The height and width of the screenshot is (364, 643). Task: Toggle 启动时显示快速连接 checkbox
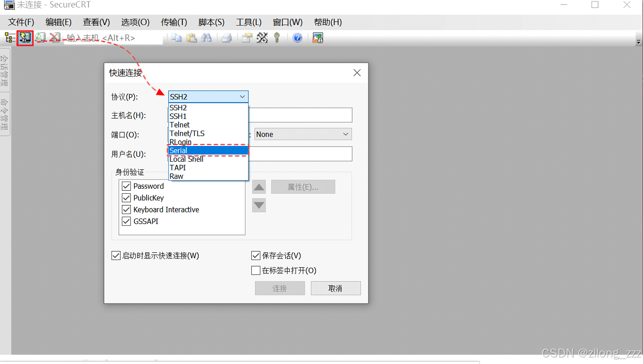[116, 256]
